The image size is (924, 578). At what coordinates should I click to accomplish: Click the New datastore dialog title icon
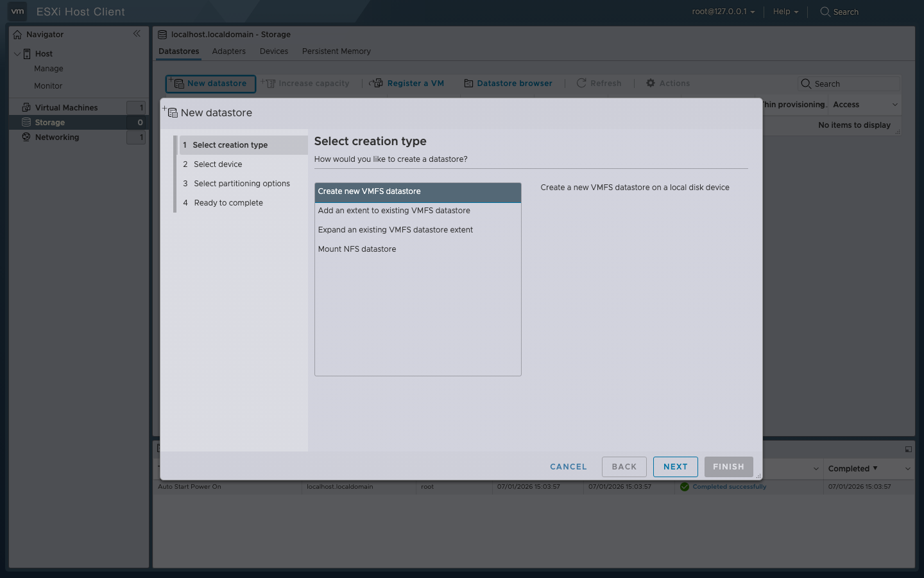pyautogui.click(x=170, y=112)
